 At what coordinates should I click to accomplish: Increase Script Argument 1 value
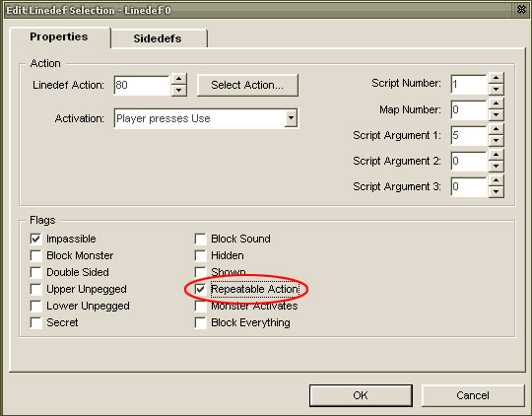[x=496, y=129]
